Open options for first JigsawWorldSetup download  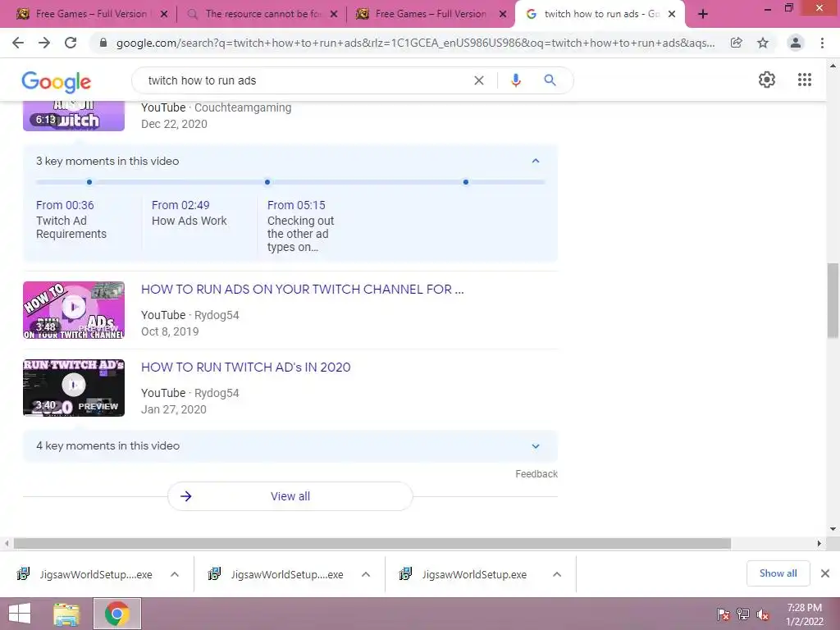[175, 574]
